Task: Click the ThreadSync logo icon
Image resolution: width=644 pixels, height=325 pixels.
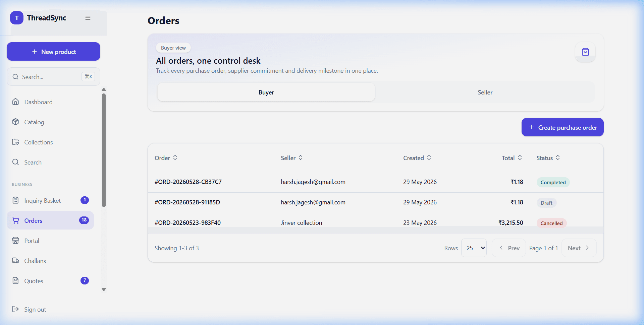Action: click(x=17, y=18)
